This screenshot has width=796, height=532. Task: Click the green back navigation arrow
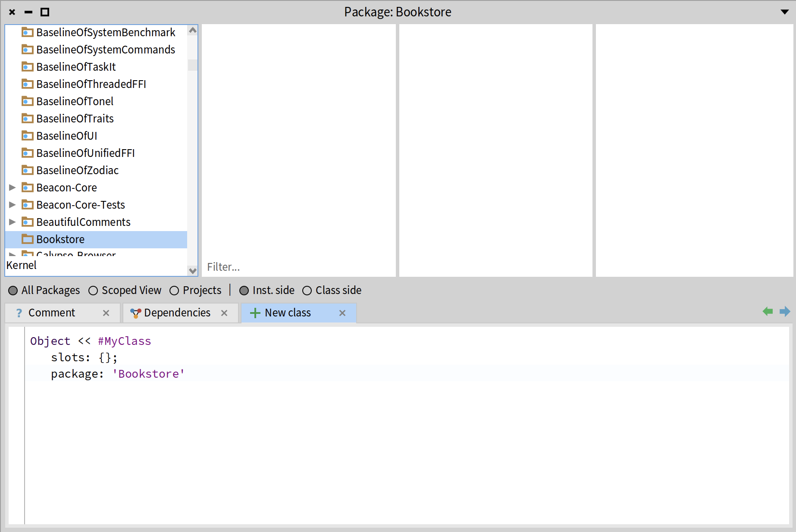point(767,311)
